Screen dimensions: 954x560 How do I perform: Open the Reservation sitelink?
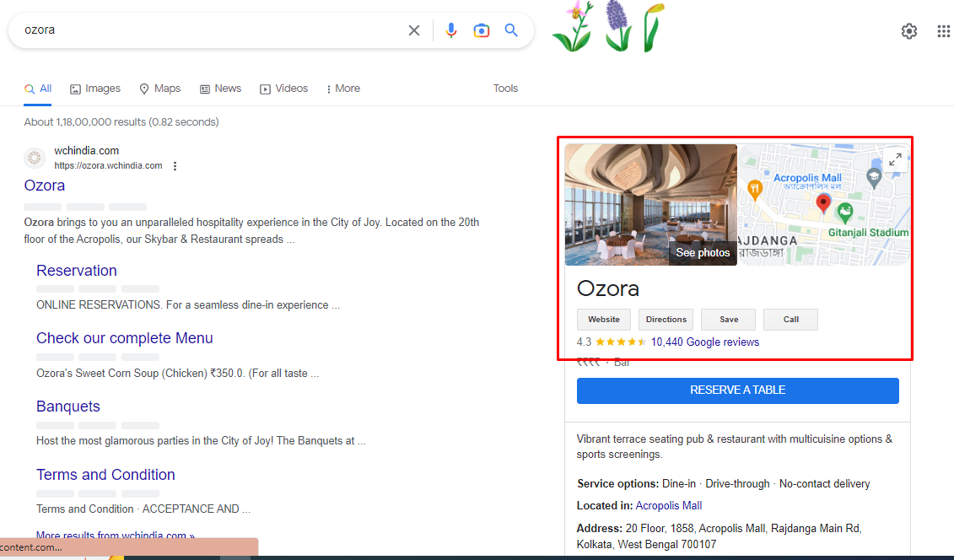tap(77, 271)
